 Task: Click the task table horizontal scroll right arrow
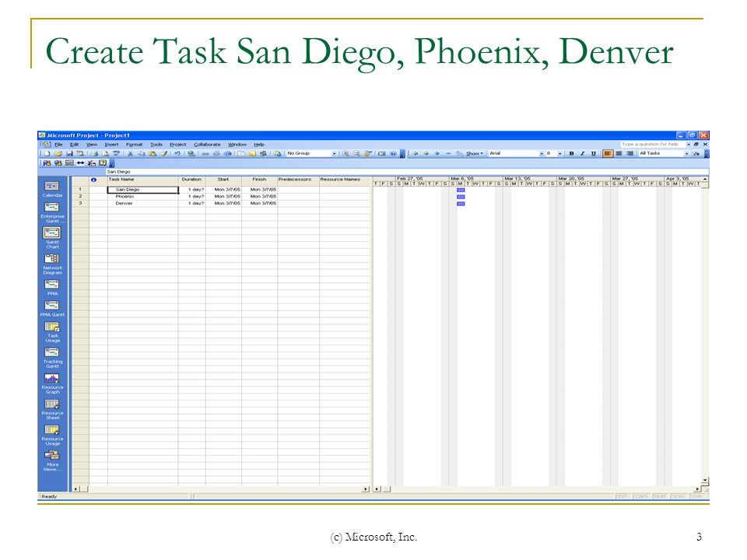click(366, 488)
